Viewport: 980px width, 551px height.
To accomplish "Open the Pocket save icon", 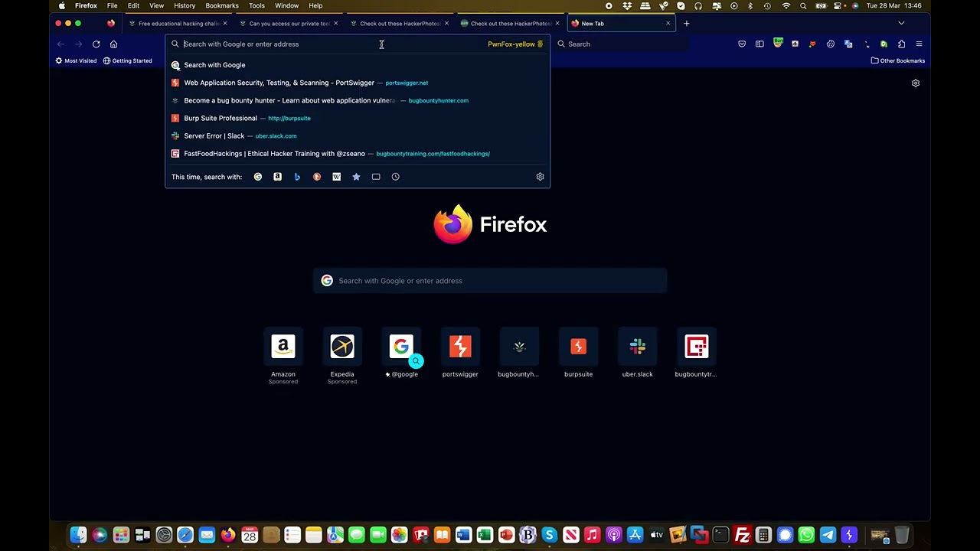I will (742, 44).
